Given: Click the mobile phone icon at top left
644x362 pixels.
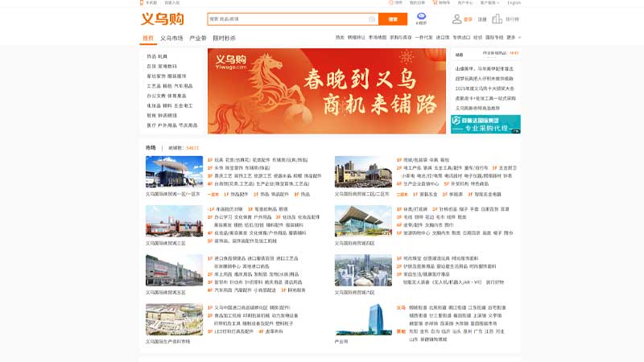Looking at the screenshot, I should tap(142, 3).
